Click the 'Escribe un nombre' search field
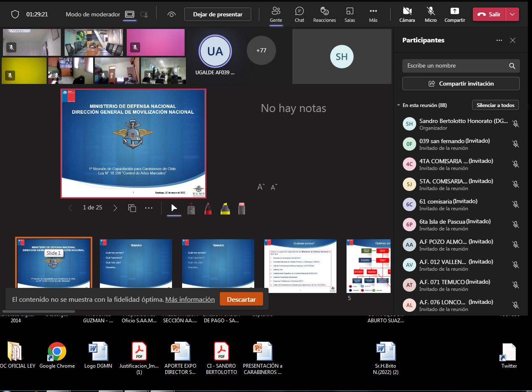 [x=455, y=66]
